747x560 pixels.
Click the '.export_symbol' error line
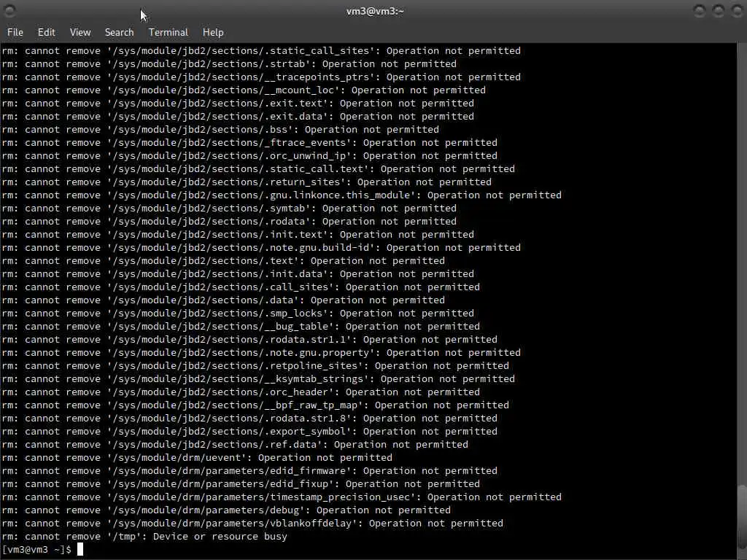(x=249, y=432)
